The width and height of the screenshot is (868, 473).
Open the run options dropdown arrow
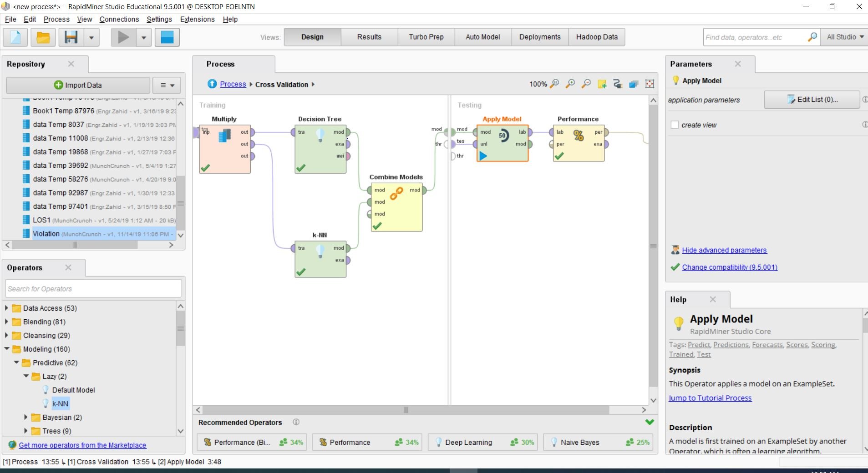point(144,37)
